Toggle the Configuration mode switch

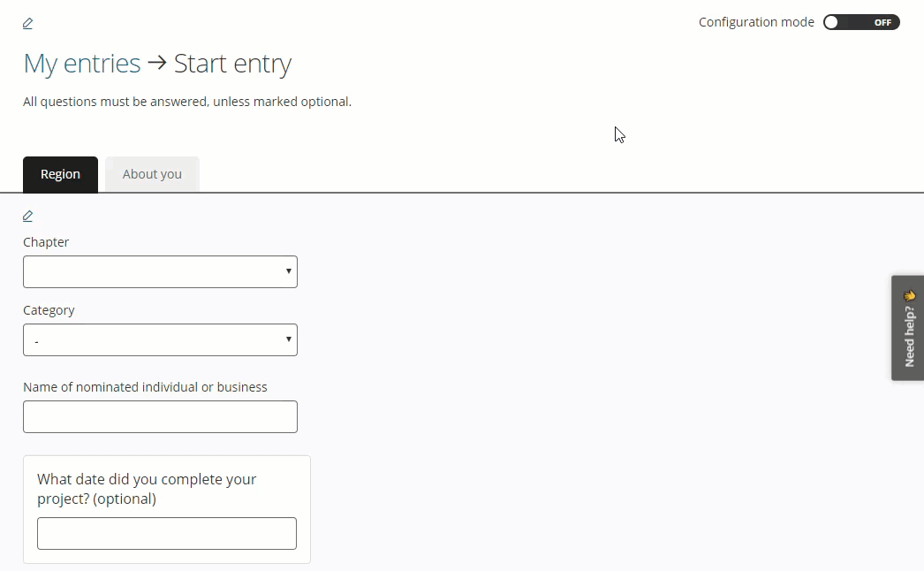click(x=860, y=22)
